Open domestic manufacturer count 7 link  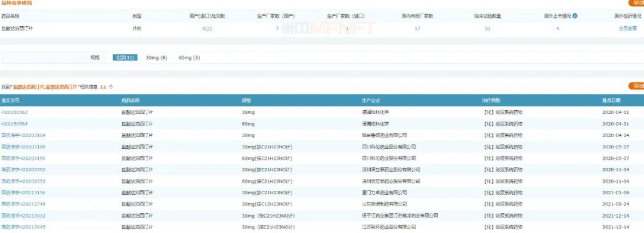point(277,29)
